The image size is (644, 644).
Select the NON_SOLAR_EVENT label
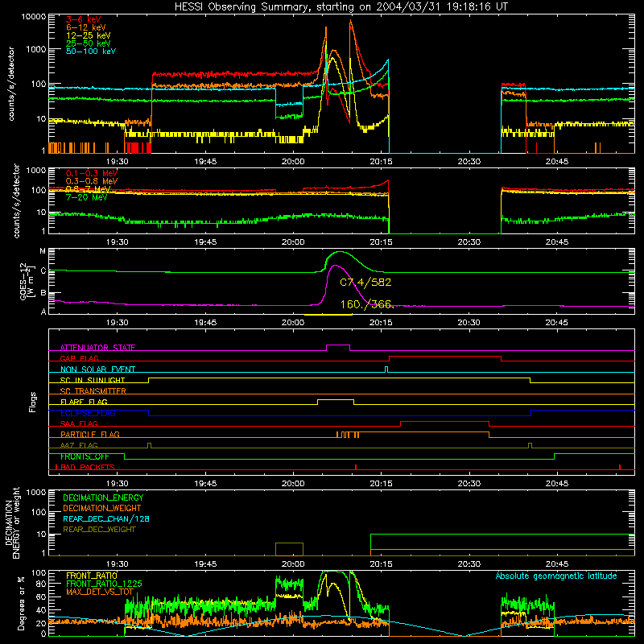[97, 369]
